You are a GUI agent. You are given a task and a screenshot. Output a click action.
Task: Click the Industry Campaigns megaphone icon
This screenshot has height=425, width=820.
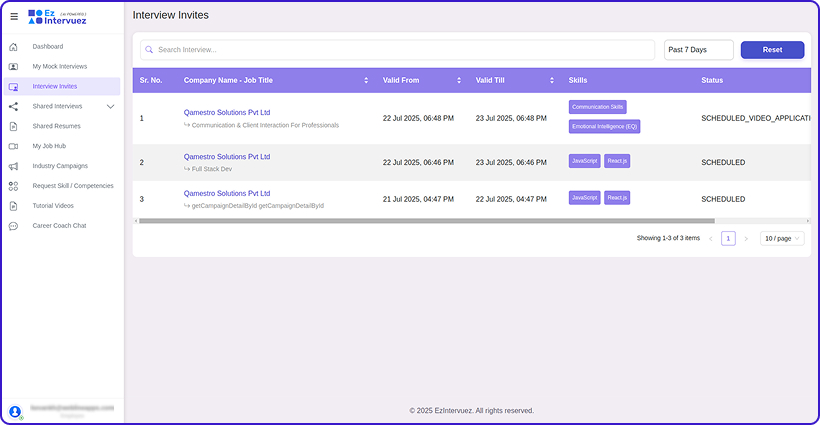point(13,166)
